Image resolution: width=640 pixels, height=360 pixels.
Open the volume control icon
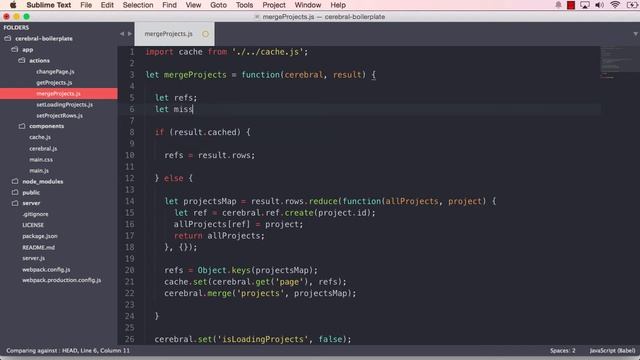pos(600,5)
